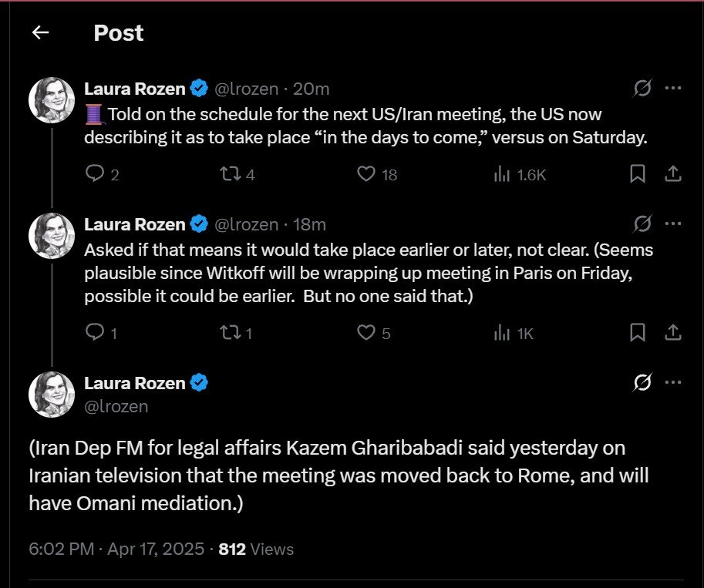View analytics of the 1.6K views post

coord(502,174)
